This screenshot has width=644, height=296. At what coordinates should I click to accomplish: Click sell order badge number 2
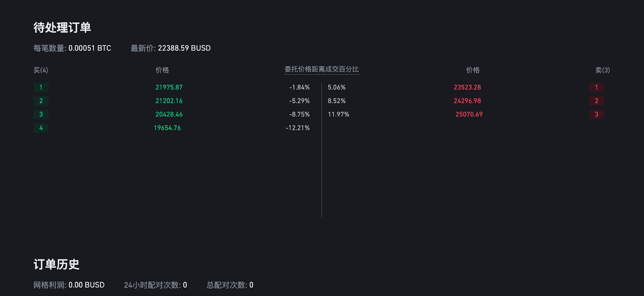pyautogui.click(x=597, y=101)
